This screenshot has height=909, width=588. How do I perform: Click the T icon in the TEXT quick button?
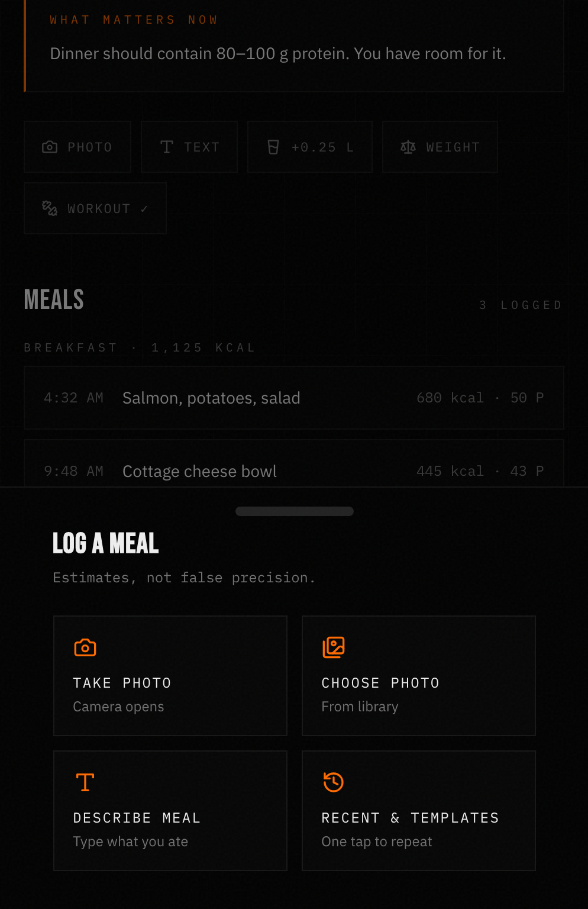click(x=167, y=147)
